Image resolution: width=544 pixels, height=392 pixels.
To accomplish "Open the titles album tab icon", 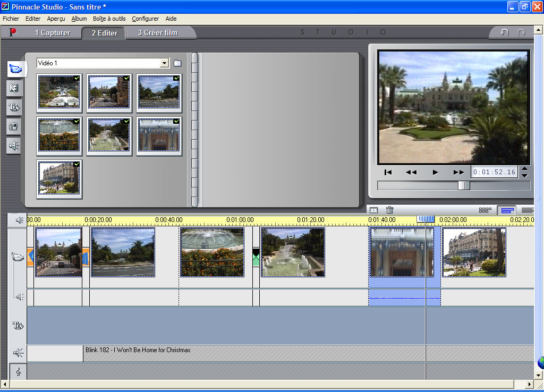I will click(14, 107).
